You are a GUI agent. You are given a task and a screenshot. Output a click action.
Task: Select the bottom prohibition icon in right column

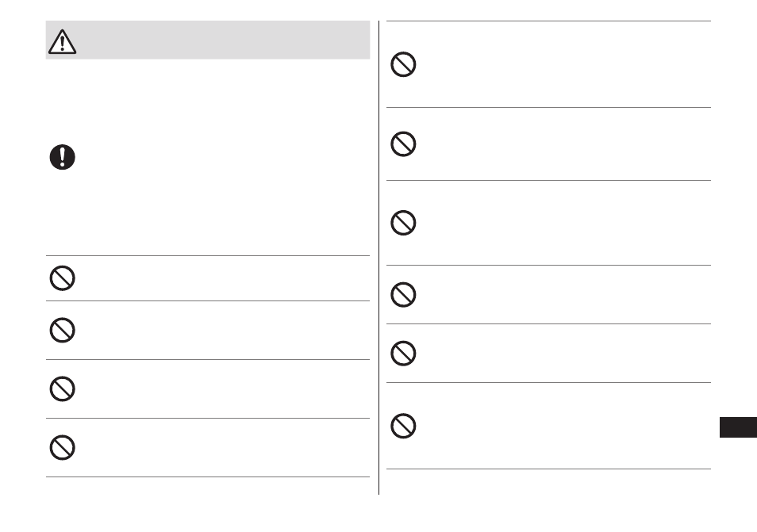pos(403,426)
